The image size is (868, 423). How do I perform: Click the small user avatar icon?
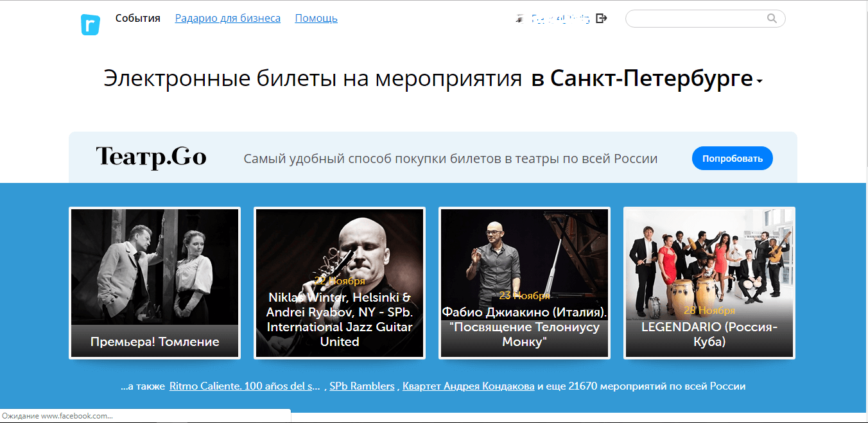(x=519, y=19)
